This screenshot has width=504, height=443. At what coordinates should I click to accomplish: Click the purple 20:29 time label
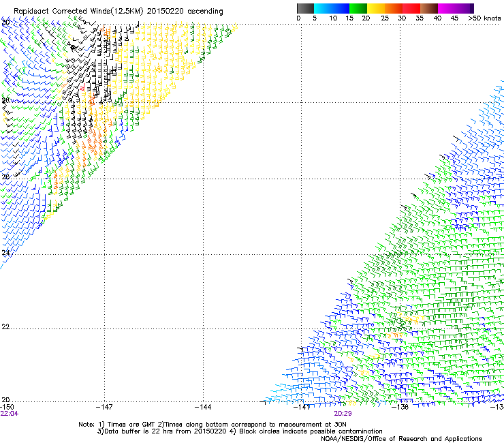point(343,414)
